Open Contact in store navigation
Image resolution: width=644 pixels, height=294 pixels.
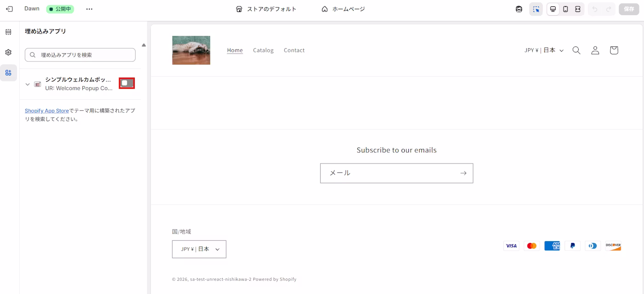294,50
